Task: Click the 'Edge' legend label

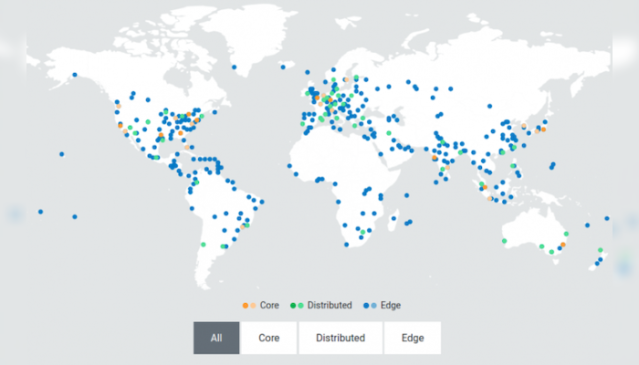Action: (390, 305)
